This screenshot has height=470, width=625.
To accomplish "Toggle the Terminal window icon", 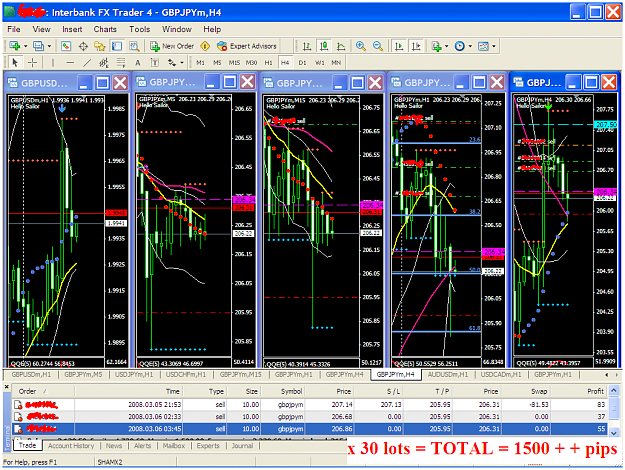I will tap(117, 46).
